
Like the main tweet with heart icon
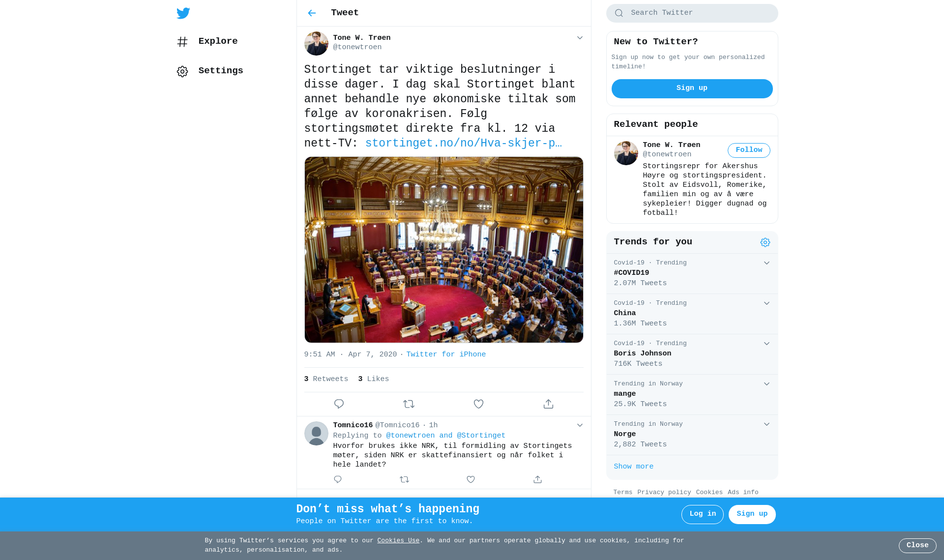point(478,404)
